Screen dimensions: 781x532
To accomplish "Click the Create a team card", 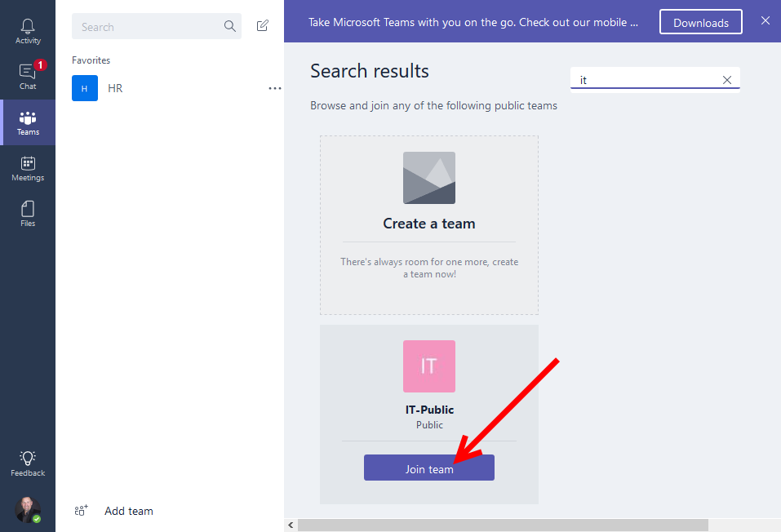I will (428, 224).
